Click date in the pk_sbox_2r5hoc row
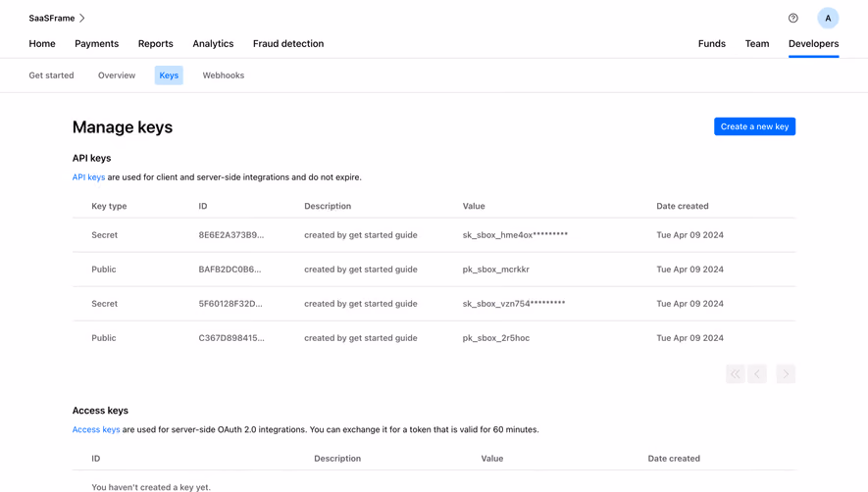The height and width of the screenshot is (492, 868). [690, 337]
